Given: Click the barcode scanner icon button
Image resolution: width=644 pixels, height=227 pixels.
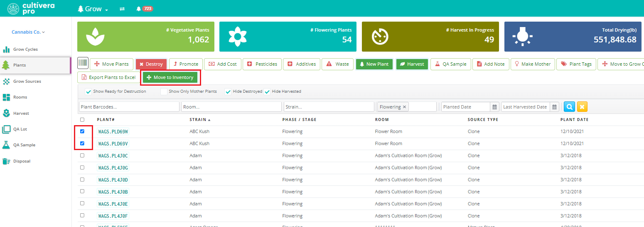Looking at the screenshot, I should (83, 64).
